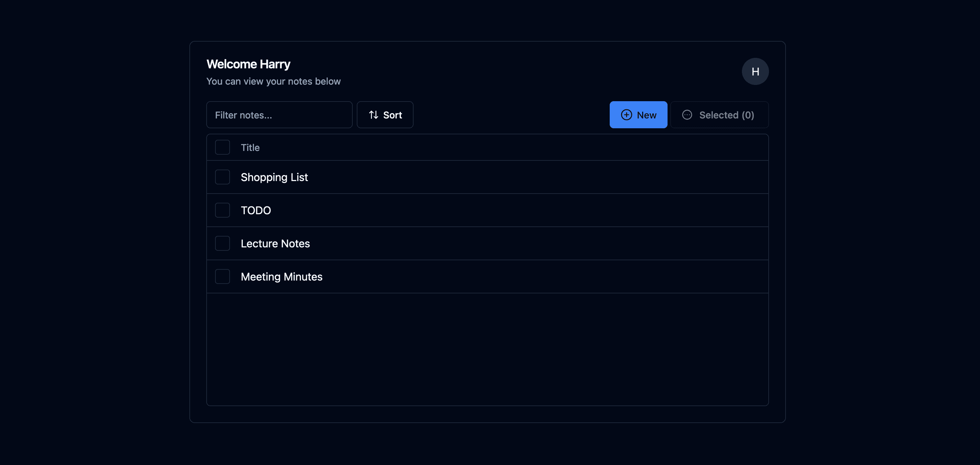Check the Shopping List checkbox

click(223, 177)
